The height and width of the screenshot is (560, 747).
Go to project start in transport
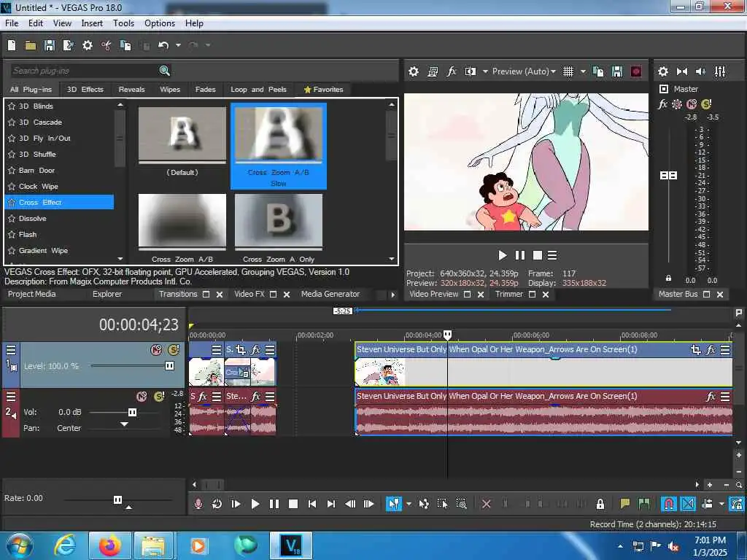pyautogui.click(x=312, y=504)
